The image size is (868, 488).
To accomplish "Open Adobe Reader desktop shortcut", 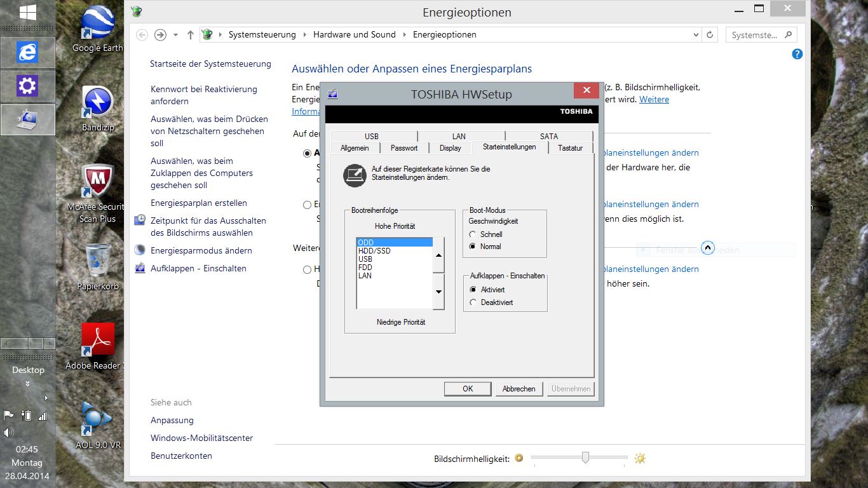I will [97, 346].
